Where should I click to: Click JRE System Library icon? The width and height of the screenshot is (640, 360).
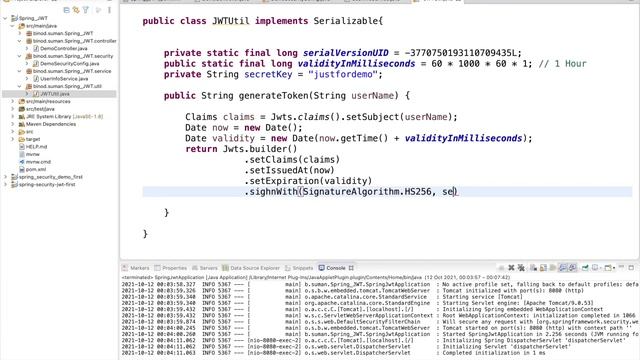pos(22,116)
